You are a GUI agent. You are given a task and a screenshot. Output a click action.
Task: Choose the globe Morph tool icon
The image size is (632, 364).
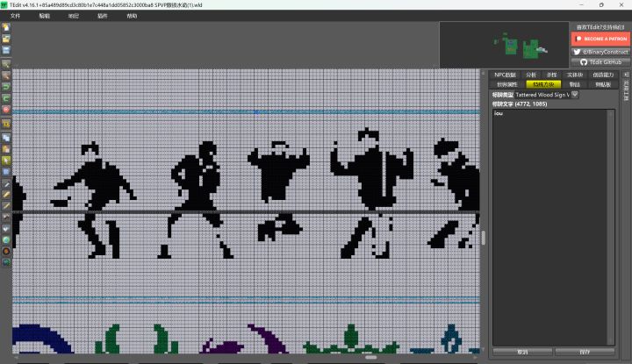pos(6,240)
